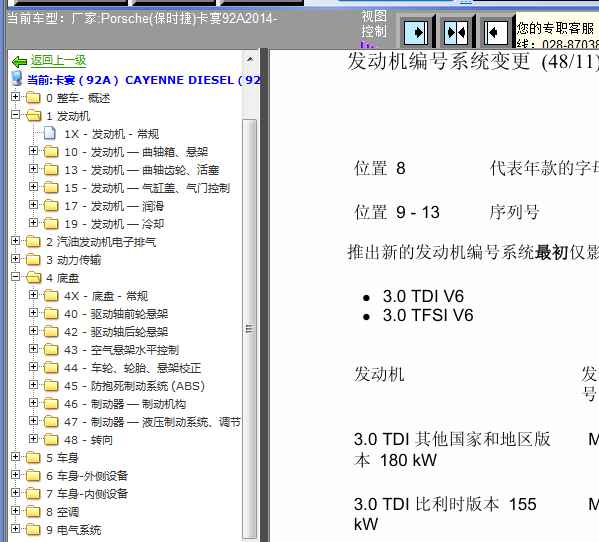The image size is (599, 542).
Task: Click folder icon of 2 汽油发动机电子排气
Action: [33, 242]
